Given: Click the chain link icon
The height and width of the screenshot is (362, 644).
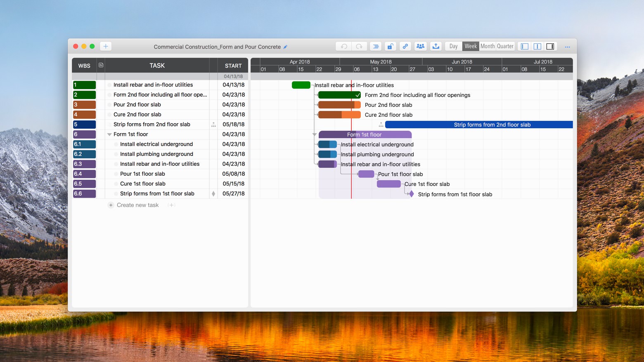Looking at the screenshot, I should click(x=405, y=47).
